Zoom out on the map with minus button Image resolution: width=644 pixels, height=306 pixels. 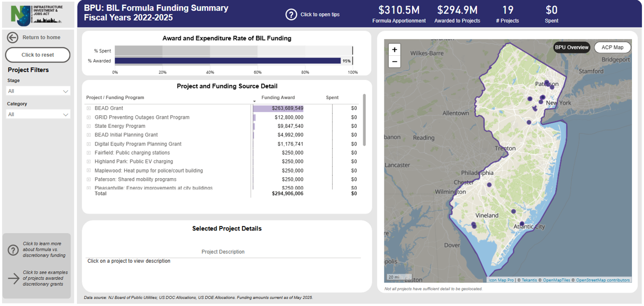coord(394,62)
